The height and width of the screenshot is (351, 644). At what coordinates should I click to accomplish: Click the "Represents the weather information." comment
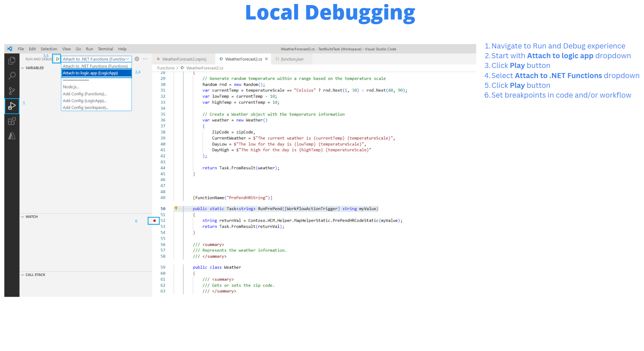[240, 250]
